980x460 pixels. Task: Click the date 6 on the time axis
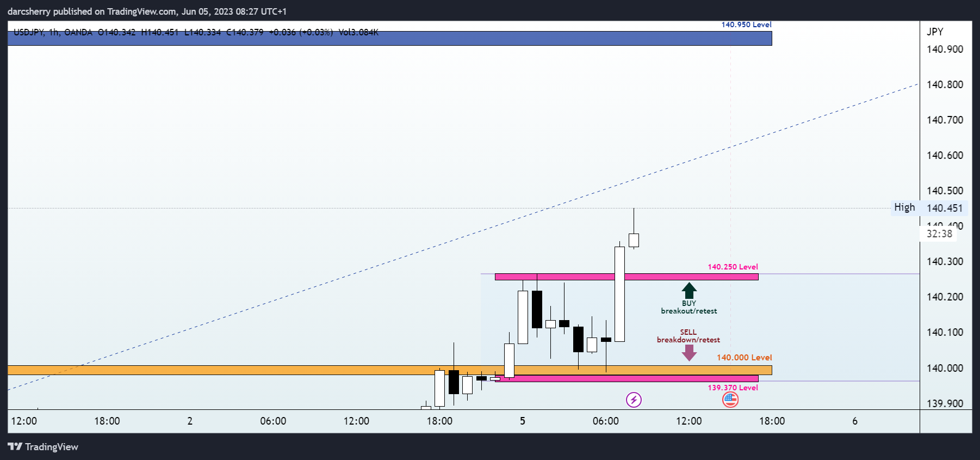pyautogui.click(x=855, y=421)
